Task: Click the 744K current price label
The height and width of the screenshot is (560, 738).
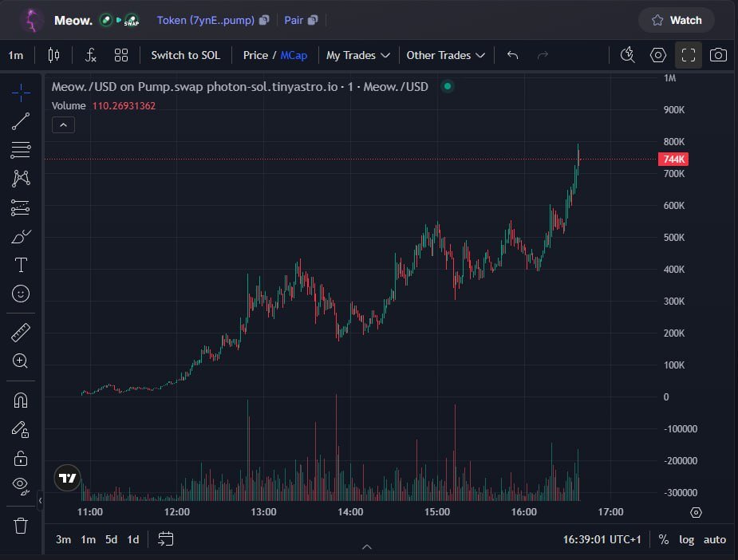Action: [x=673, y=159]
